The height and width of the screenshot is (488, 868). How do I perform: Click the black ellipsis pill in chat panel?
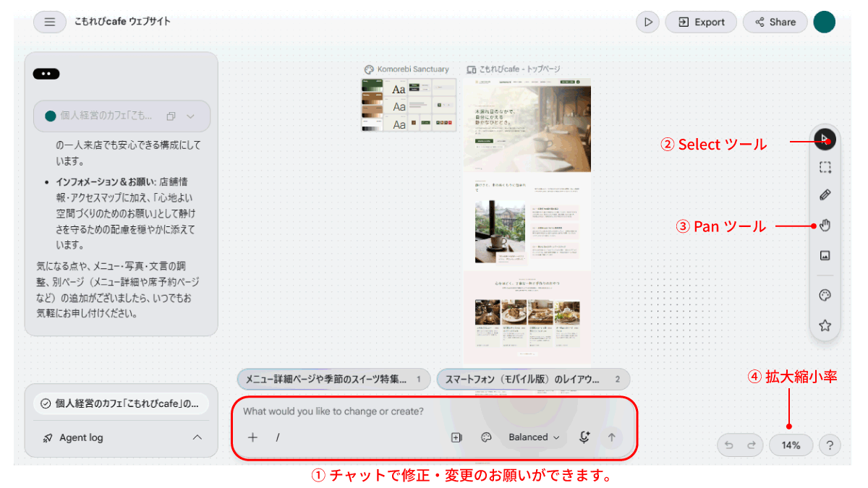click(46, 73)
